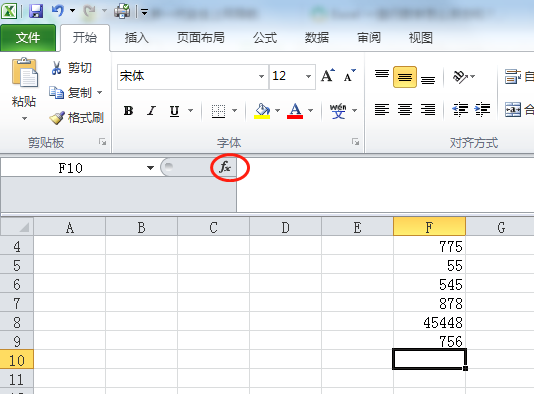Undo the last action
Screen dimensions: 534x394
tap(58, 11)
